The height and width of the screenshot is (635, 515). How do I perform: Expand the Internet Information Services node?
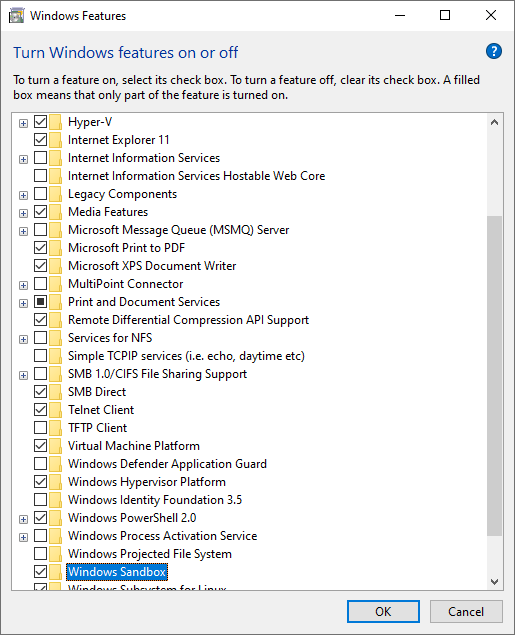pos(23,159)
